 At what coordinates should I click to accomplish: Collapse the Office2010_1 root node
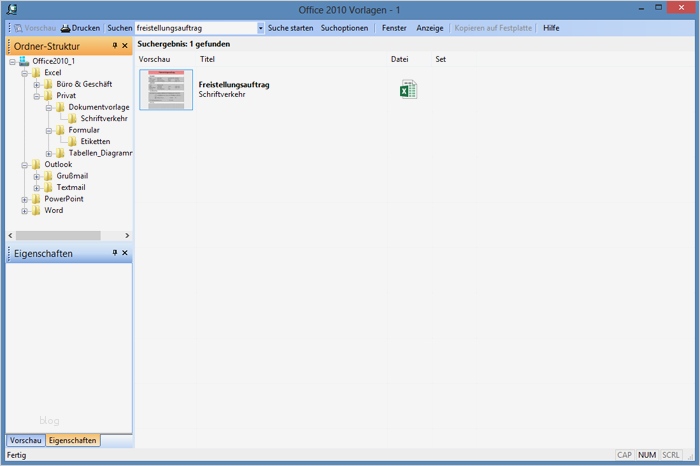12,62
